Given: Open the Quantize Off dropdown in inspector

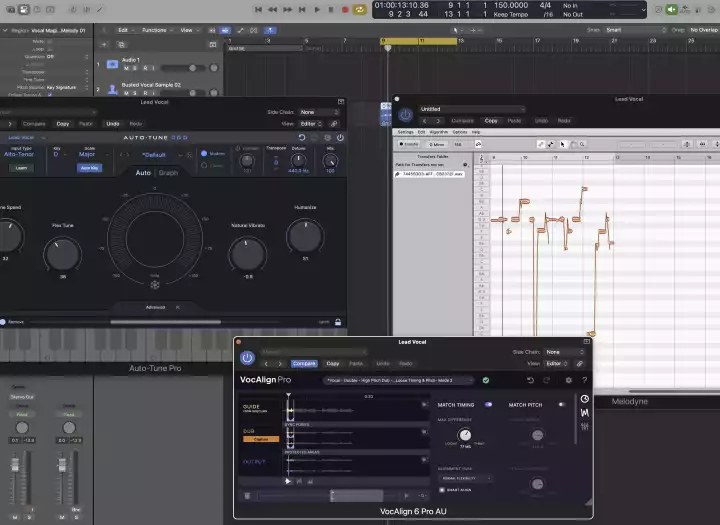Looking at the screenshot, I should click(68, 56).
